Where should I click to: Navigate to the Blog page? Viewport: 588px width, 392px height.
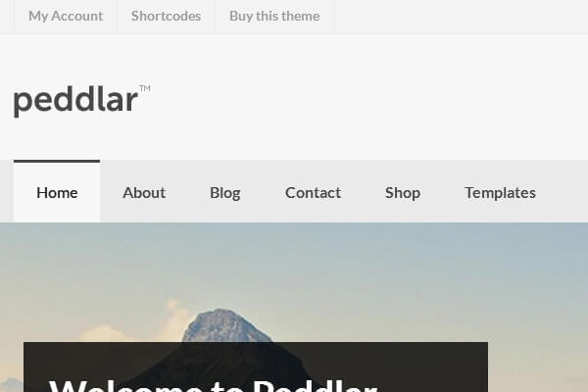(225, 192)
